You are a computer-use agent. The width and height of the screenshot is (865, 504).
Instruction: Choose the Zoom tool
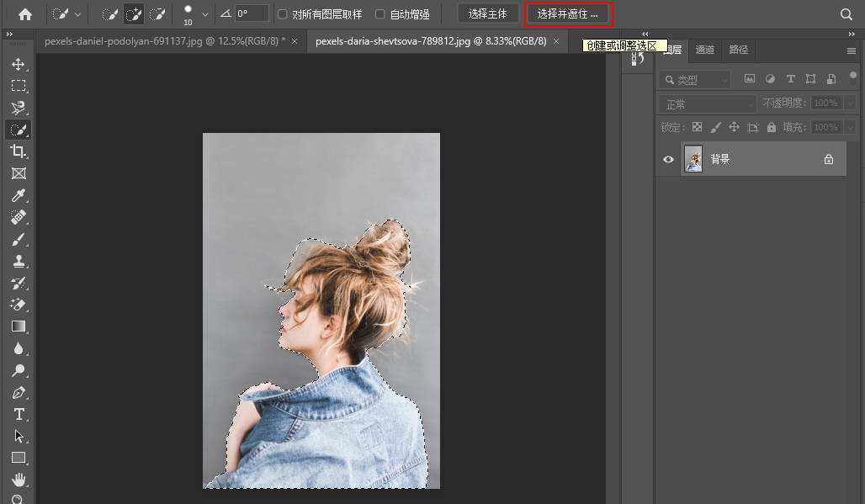pos(19,501)
